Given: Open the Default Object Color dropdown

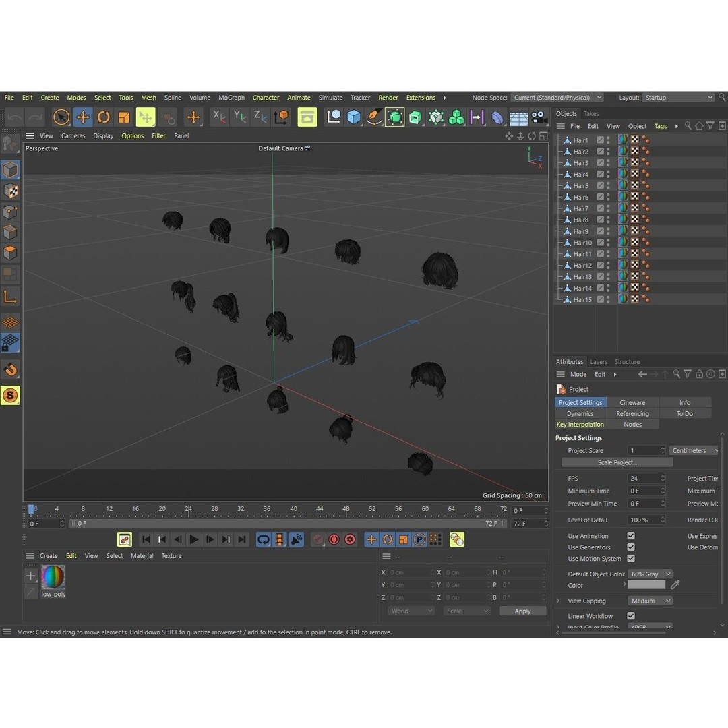Looking at the screenshot, I should (x=650, y=574).
